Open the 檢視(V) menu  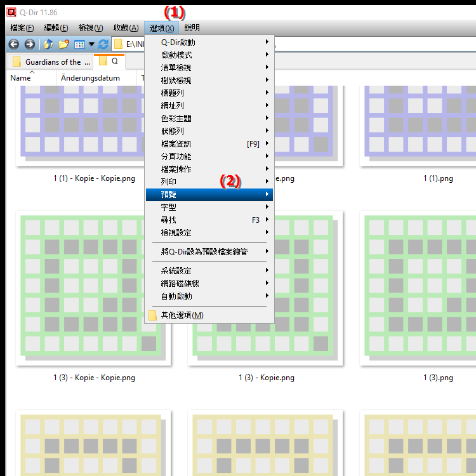click(x=91, y=28)
